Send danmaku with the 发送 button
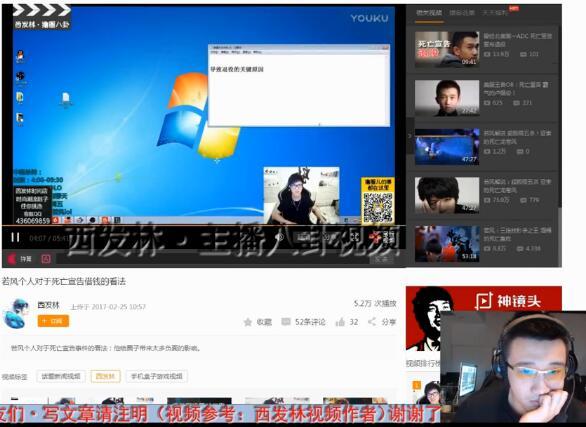Image resolution: width=586 pixels, height=427 pixels. pos(381,259)
